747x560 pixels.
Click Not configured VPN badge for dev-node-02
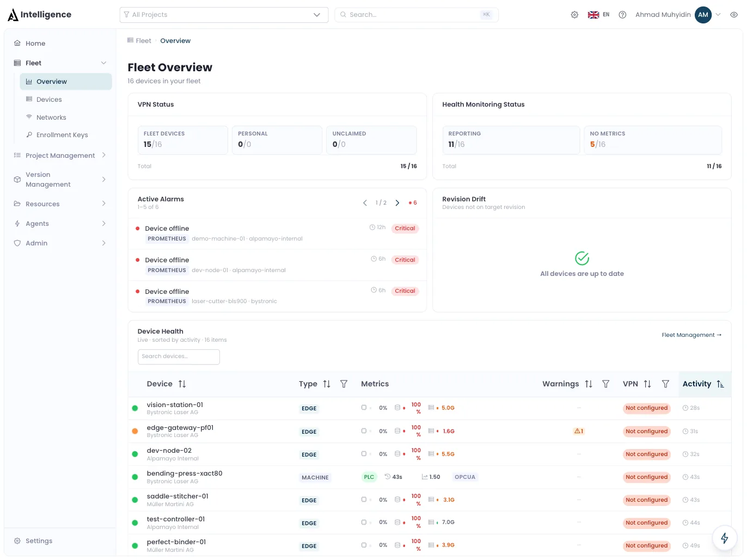646,454
